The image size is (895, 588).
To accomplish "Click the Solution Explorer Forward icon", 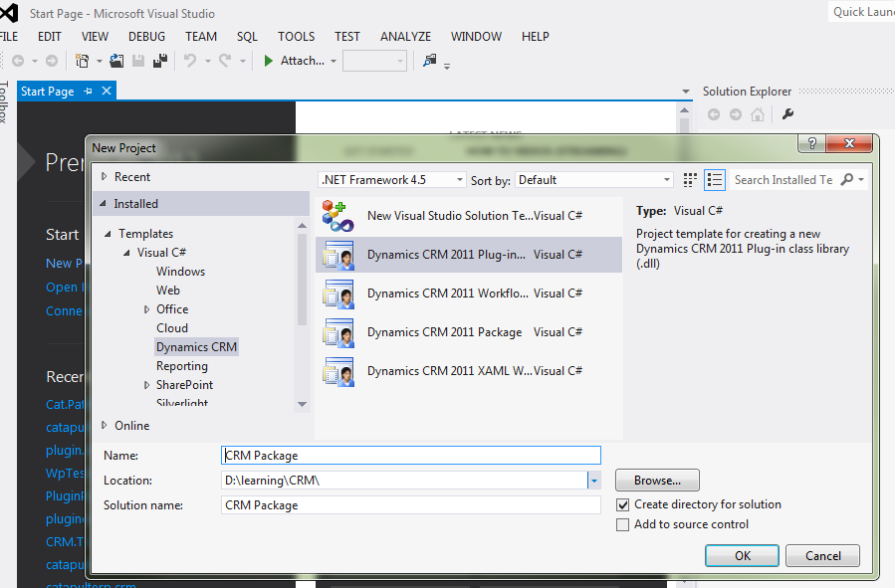I will coord(736,114).
